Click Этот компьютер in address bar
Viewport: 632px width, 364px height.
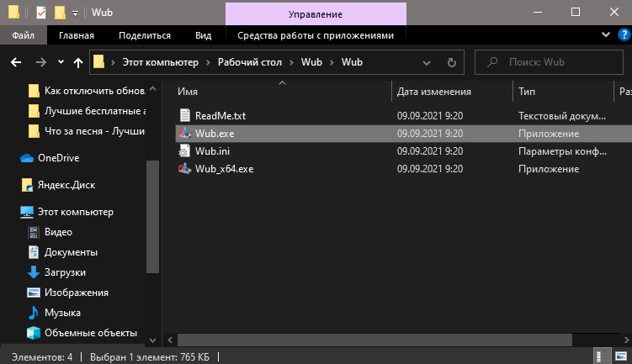click(161, 62)
